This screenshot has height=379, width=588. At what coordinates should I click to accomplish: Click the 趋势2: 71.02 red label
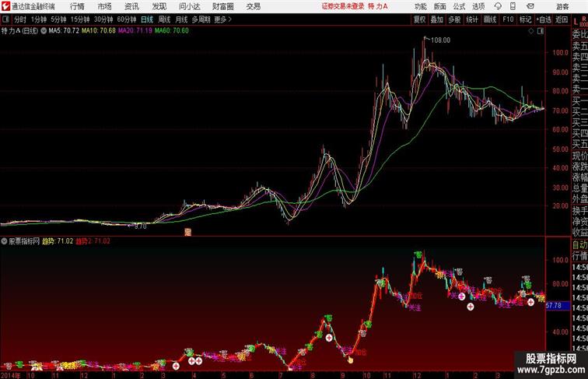tap(93, 241)
